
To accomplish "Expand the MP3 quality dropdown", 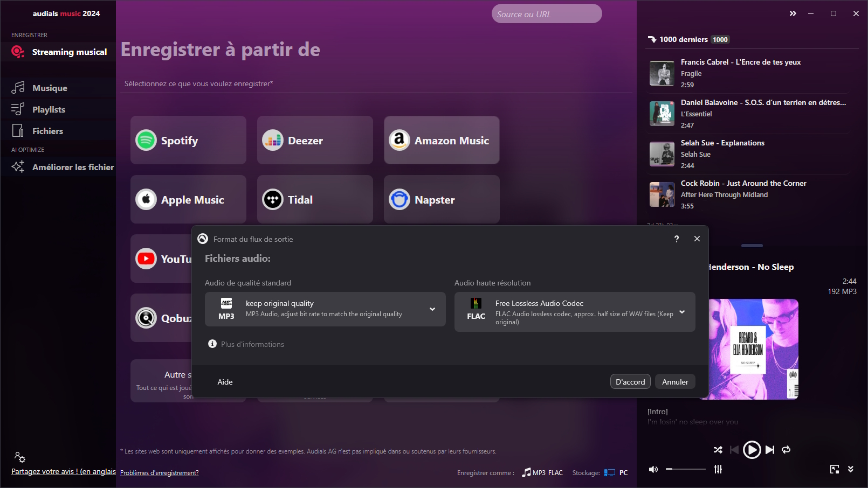I will [432, 309].
